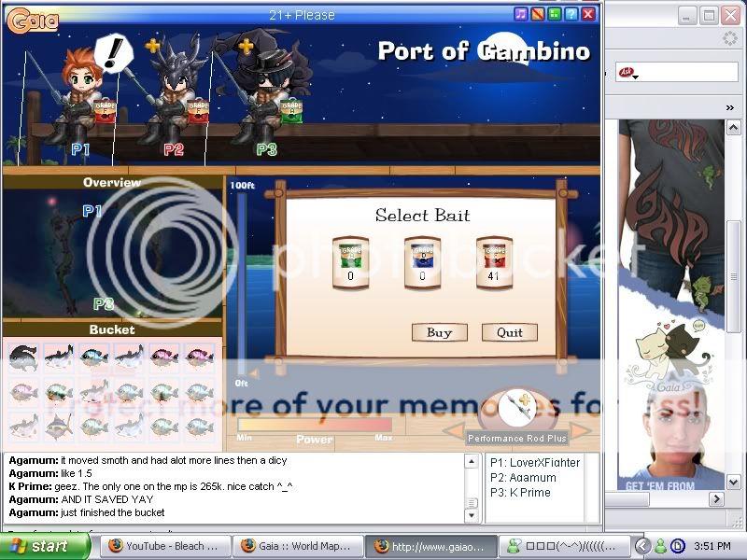Click the Performance Rod Plus icon

coord(516,409)
